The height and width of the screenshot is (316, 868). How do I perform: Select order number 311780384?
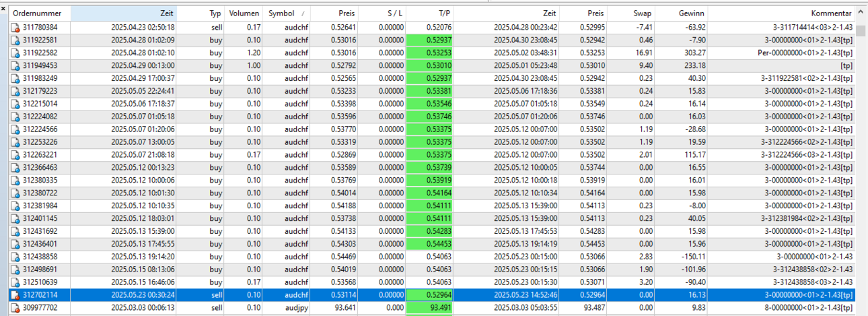pos(40,28)
